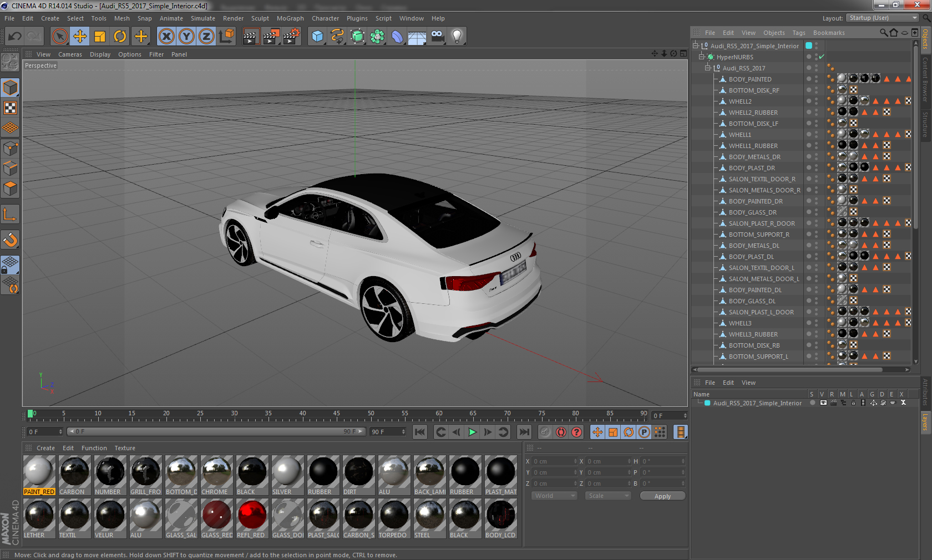
Task: Enable Texture mode in left toolbar
Action: pos(10,108)
